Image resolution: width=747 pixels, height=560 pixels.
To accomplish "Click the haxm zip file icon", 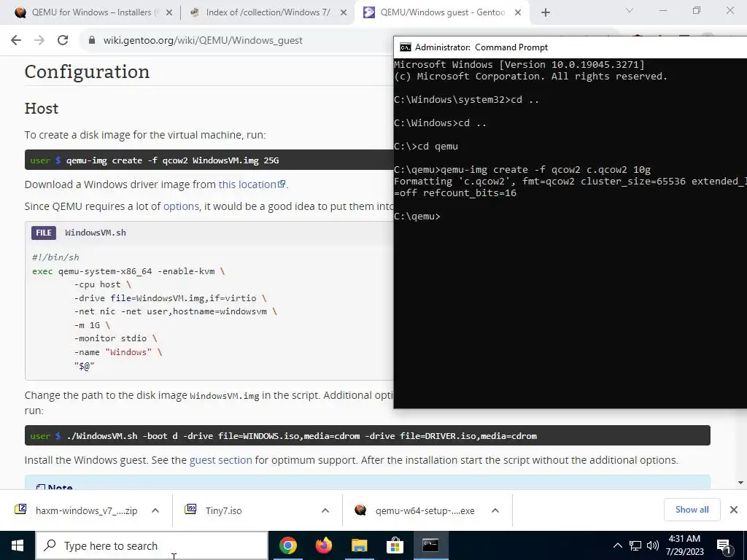I will click(x=20, y=510).
